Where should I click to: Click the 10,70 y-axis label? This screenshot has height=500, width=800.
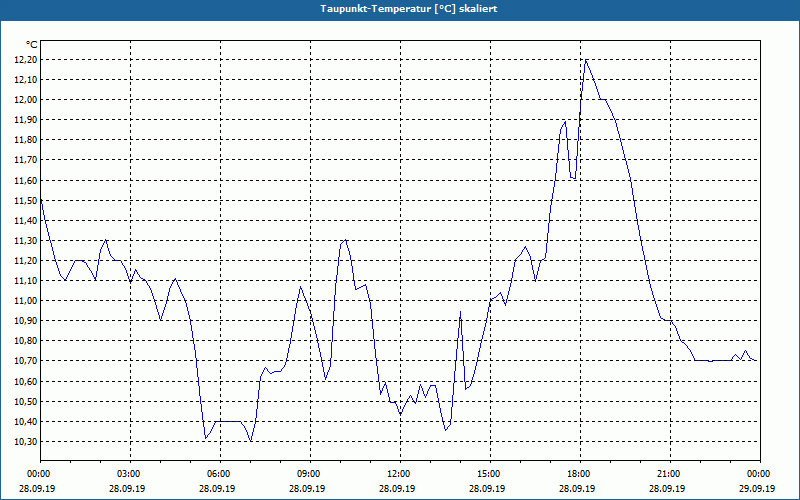tap(27, 361)
